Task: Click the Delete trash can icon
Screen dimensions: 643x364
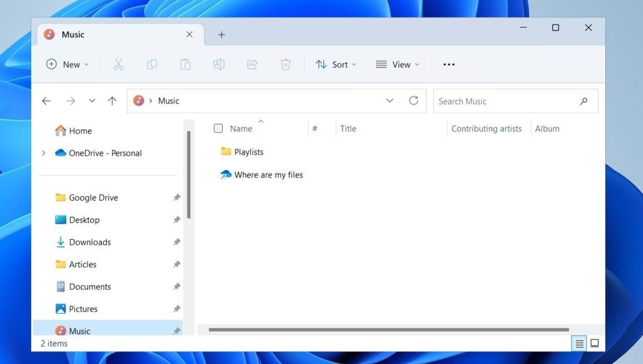Action: 286,65
